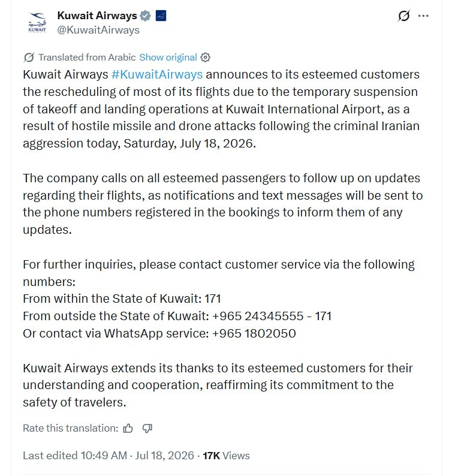Show the original Arabic post

click(x=168, y=58)
